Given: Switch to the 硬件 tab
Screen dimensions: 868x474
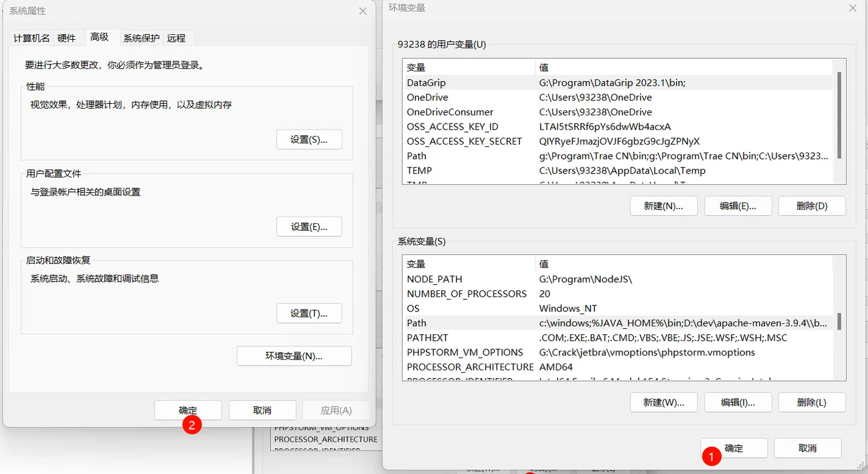Looking at the screenshot, I should (x=67, y=38).
